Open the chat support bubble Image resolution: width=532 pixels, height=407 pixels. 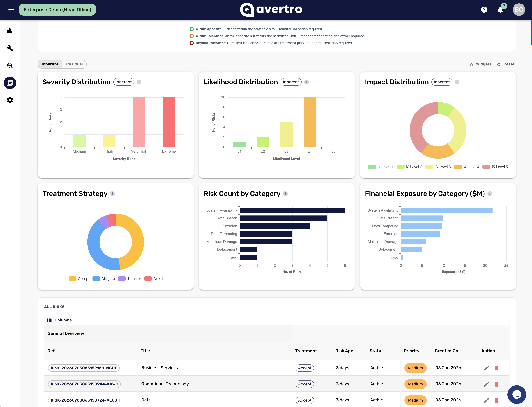(517, 394)
